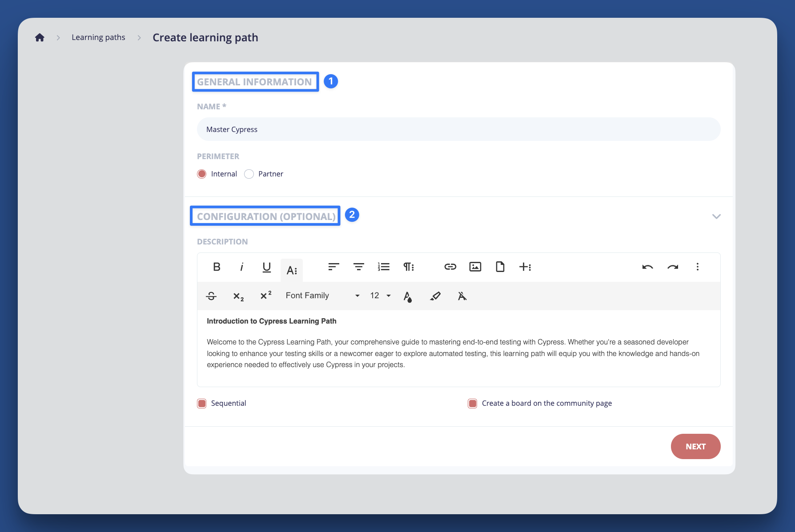Viewport: 795px width, 532px height.
Task: Open the Learning paths breadcrumb link
Action: pyautogui.click(x=98, y=37)
